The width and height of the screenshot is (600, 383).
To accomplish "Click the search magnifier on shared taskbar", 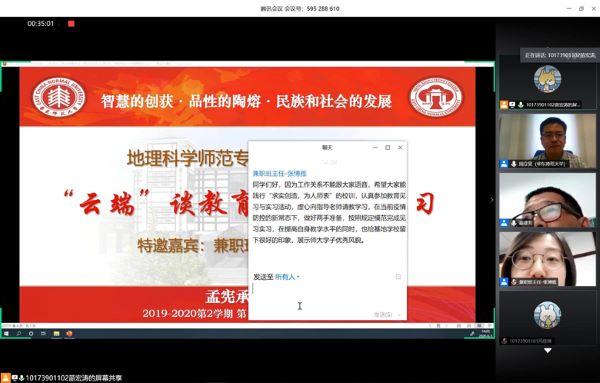I will 19,334.
